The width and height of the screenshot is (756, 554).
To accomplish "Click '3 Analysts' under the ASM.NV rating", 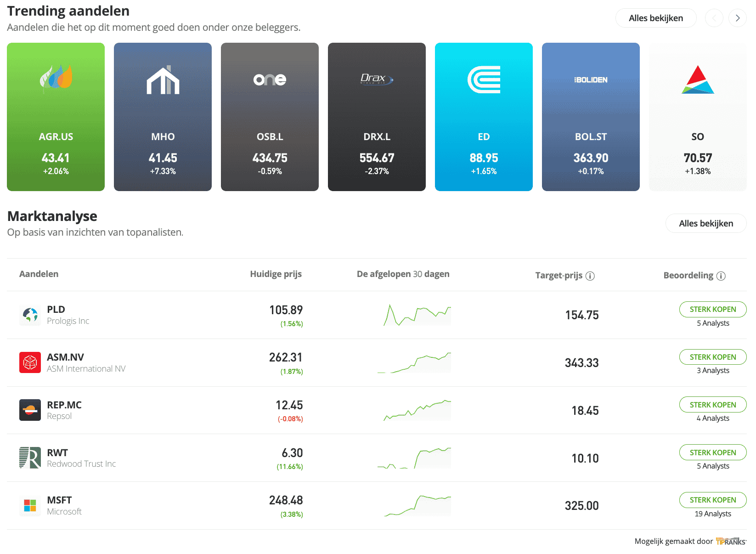I will pos(713,370).
